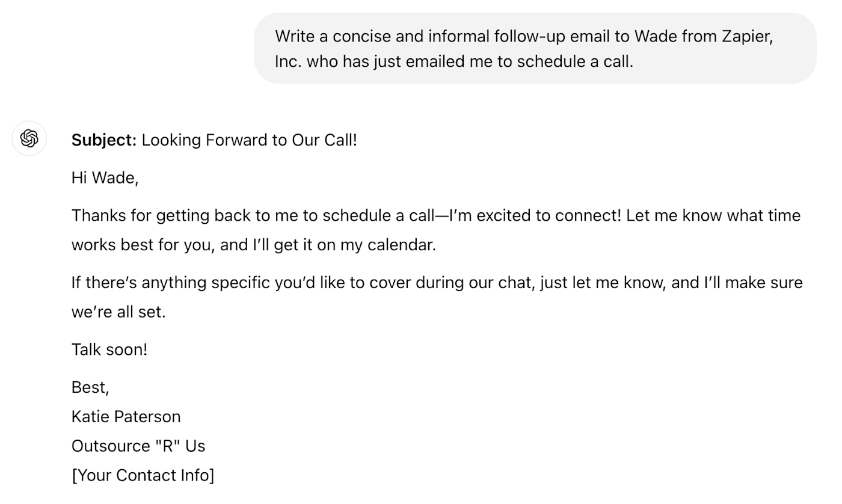Click the ChatGPT logo avatar icon
Screen dimensions: 842x504
pyautogui.click(x=29, y=139)
